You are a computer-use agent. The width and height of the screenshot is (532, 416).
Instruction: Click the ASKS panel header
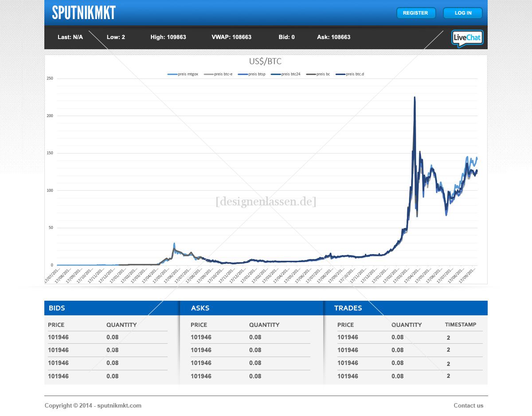coord(252,308)
